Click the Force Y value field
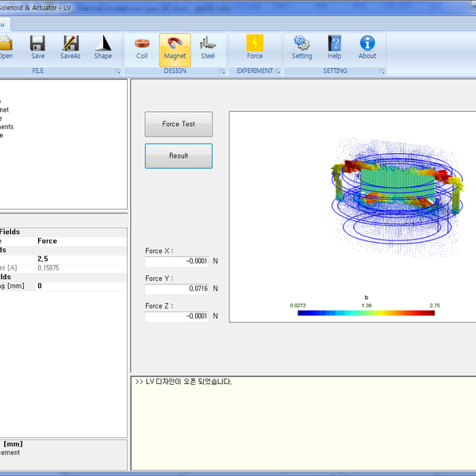The height and width of the screenshot is (476, 476). [x=177, y=289]
